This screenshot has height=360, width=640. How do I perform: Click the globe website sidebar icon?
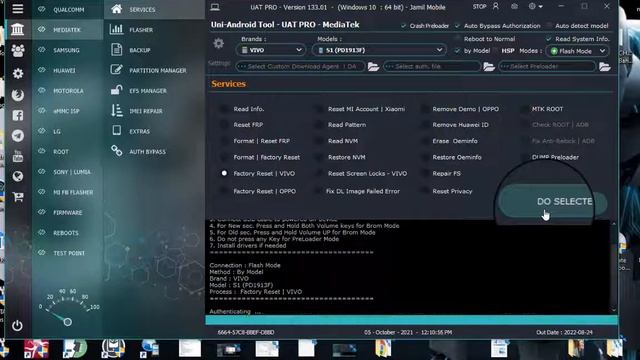pyautogui.click(x=18, y=176)
